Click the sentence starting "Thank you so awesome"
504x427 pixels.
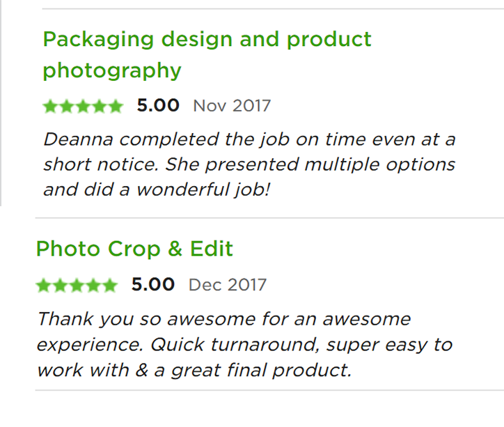[x=223, y=320]
